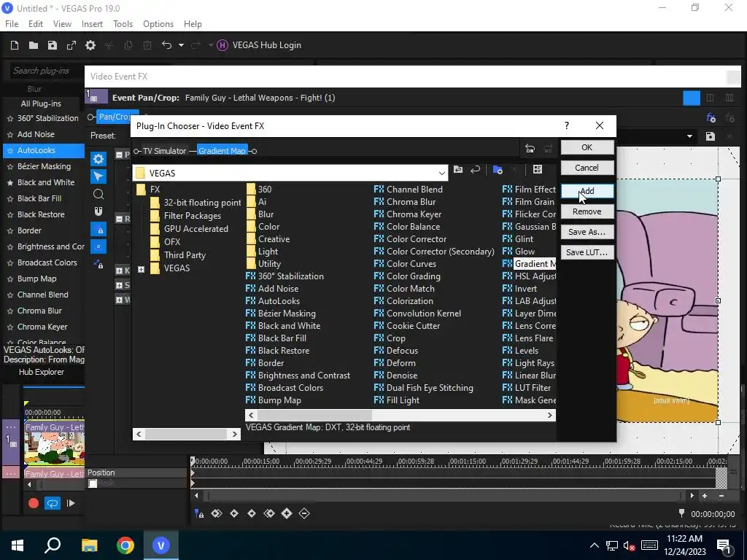Click the Remove button
The image size is (747, 560).
(x=587, y=211)
